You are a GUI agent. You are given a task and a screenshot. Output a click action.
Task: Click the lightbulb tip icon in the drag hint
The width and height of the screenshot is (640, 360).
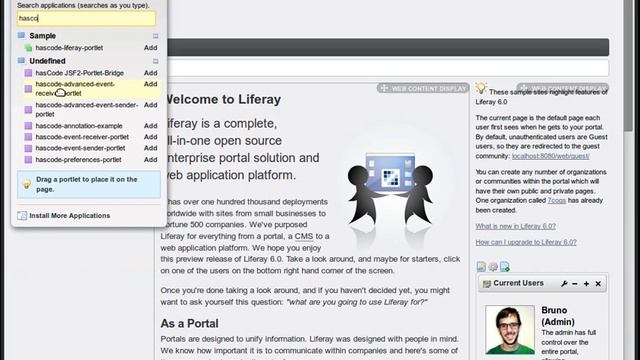pyautogui.click(x=27, y=184)
